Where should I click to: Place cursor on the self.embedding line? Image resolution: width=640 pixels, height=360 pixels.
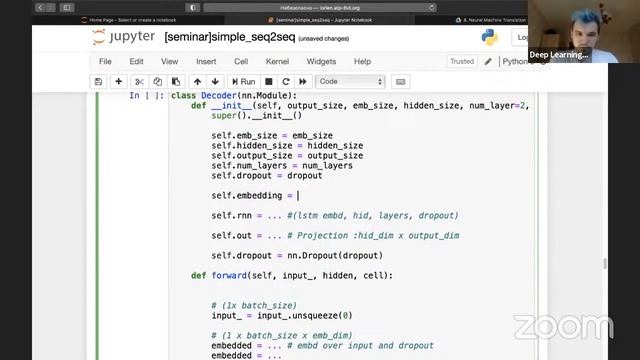pyautogui.click(x=255, y=196)
